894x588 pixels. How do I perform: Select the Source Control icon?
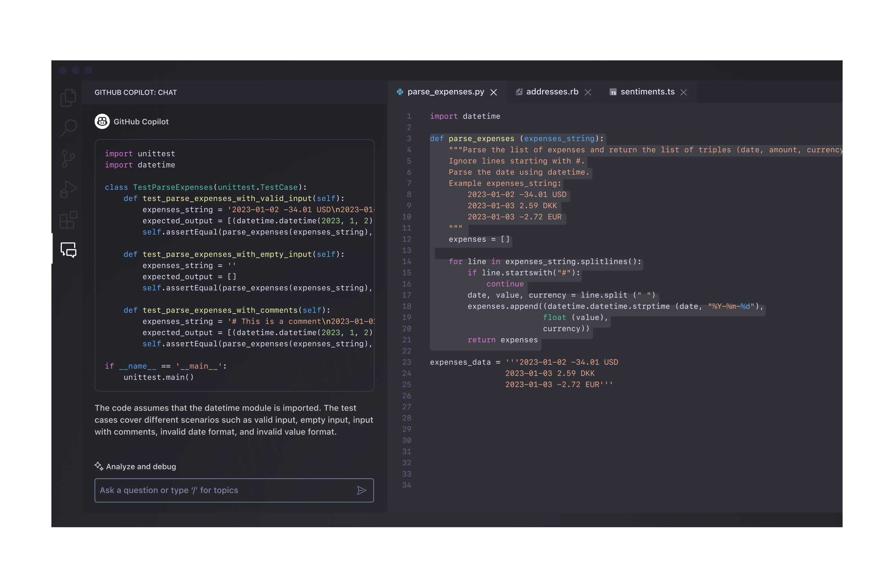(68, 159)
